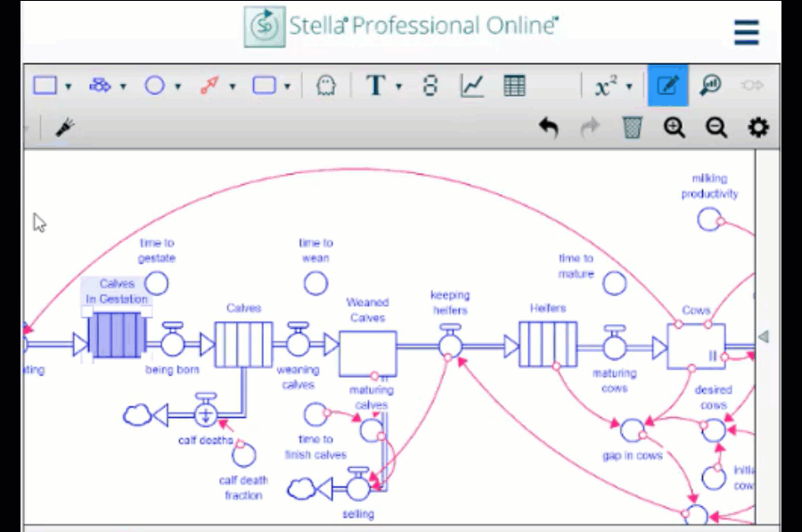
Task: Click the 'gap in cows' label text
Action: 632,455
